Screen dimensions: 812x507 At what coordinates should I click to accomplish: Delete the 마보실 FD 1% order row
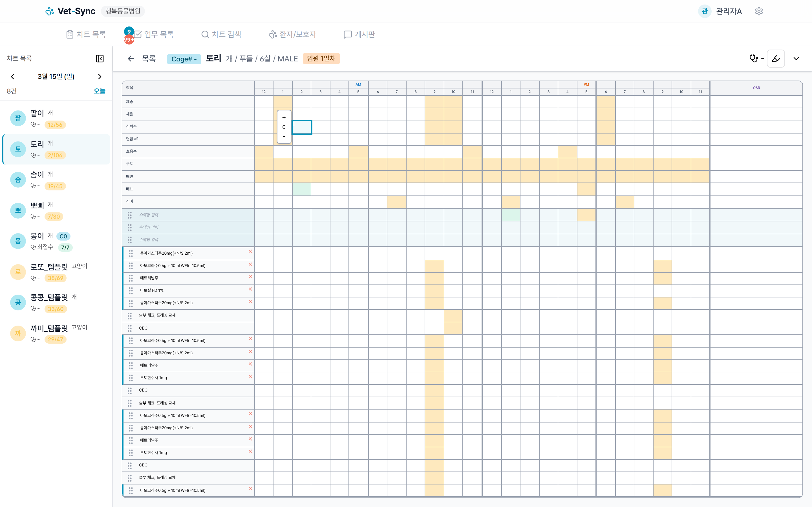(x=250, y=289)
